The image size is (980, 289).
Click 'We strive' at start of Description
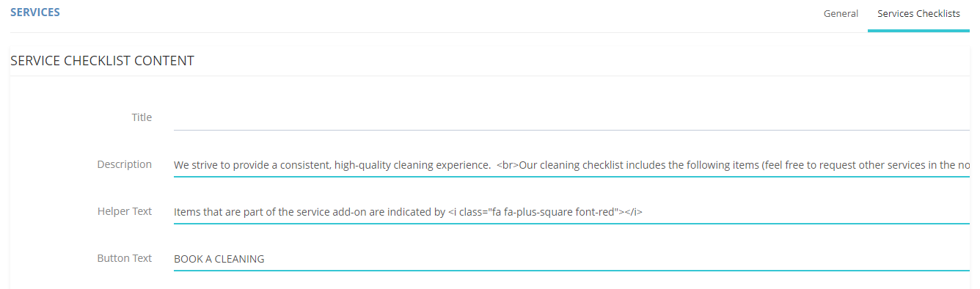click(196, 165)
